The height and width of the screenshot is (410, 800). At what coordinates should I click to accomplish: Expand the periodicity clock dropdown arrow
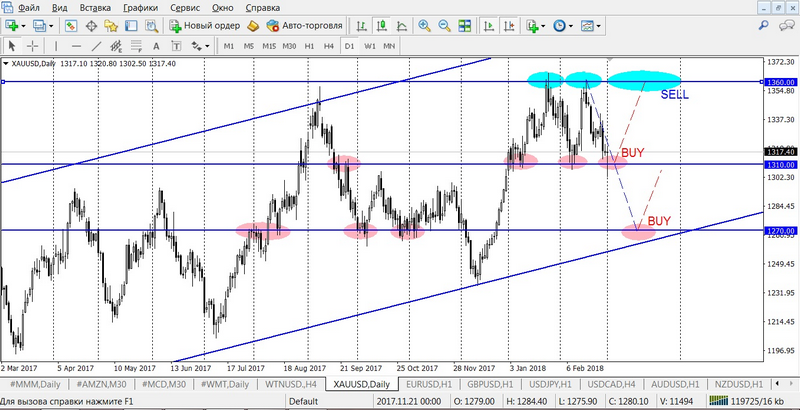[571, 26]
